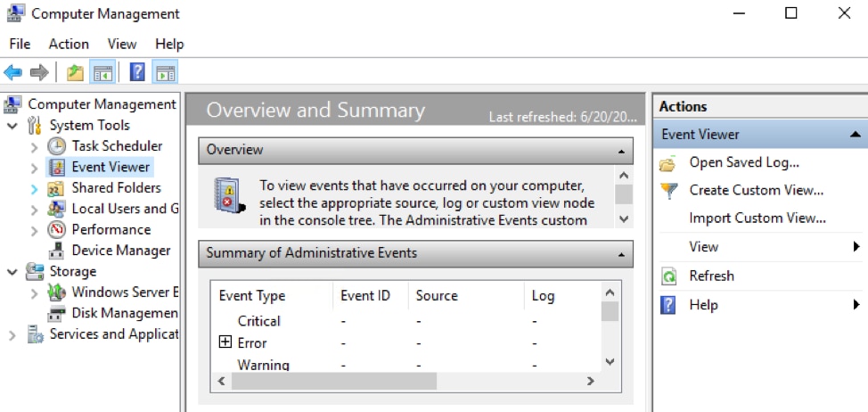The width and height of the screenshot is (868, 412).
Task: Toggle the Show/Hide Action Pane toolbar button
Action: click(166, 72)
